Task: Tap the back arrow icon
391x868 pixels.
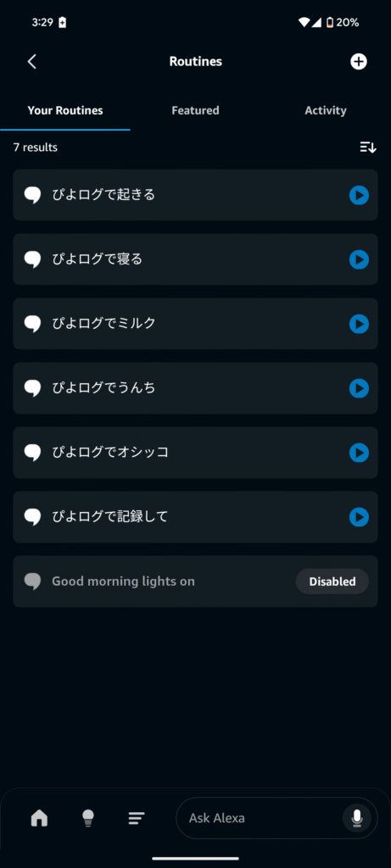Action: click(32, 61)
